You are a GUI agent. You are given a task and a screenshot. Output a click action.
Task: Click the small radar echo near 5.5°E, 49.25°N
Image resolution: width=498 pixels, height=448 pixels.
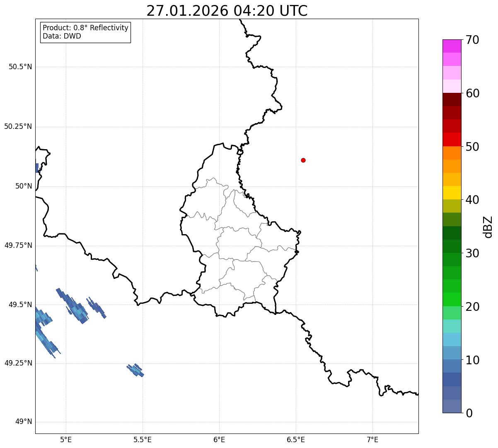[x=135, y=370]
